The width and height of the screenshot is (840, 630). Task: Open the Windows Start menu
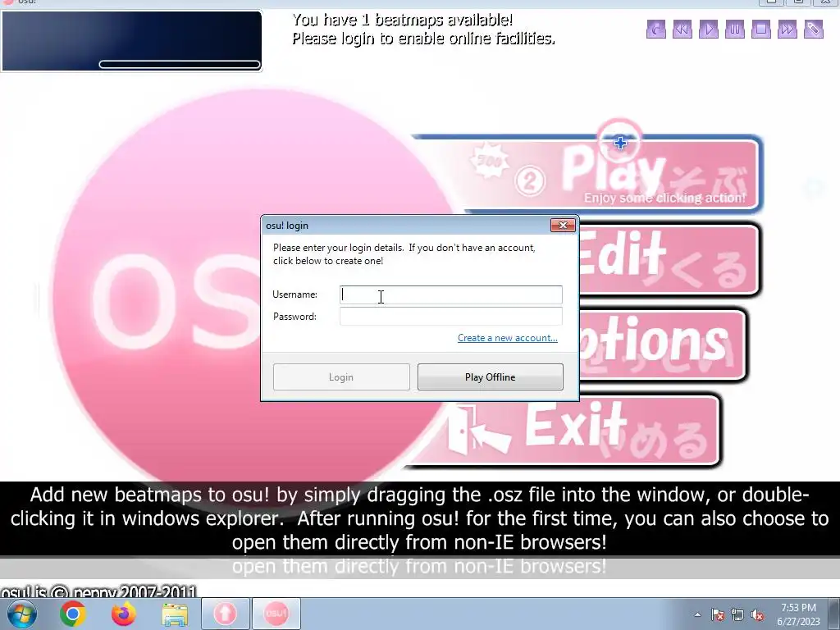click(22, 614)
